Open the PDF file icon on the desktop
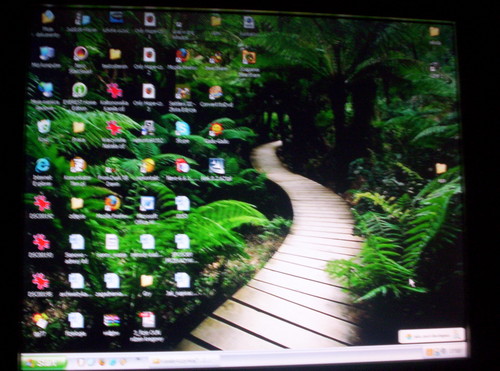Viewport: 500px width, 371px height. point(147,319)
